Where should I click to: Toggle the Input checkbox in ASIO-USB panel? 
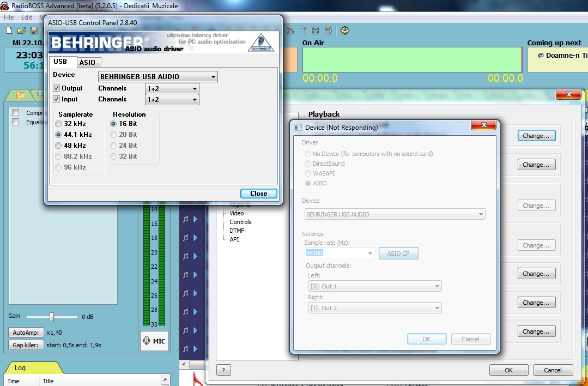[x=56, y=99]
